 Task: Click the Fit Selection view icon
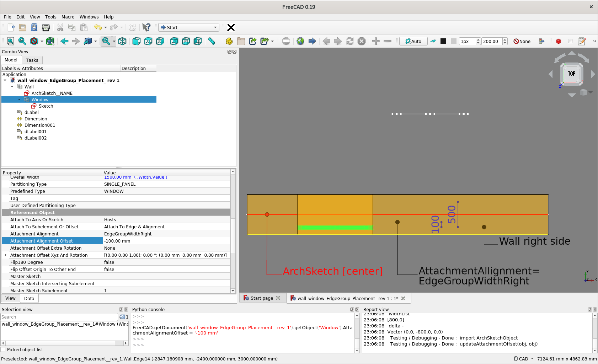[x=22, y=41]
